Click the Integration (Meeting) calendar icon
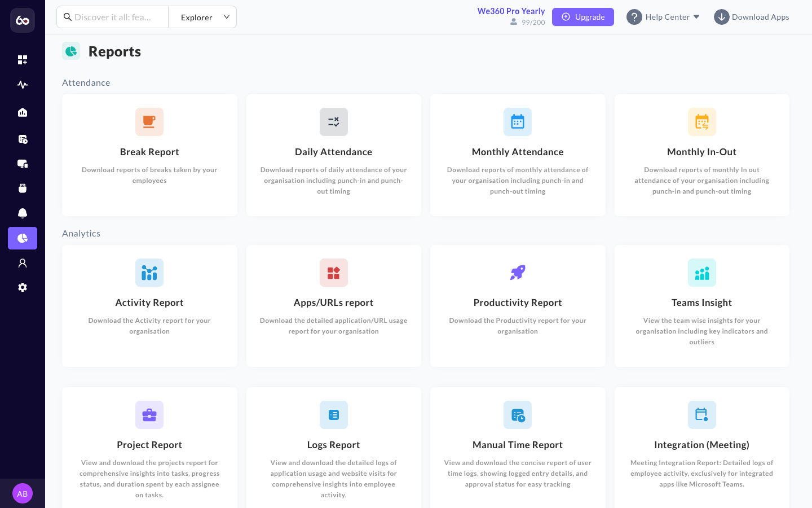The image size is (812, 508). (x=702, y=415)
